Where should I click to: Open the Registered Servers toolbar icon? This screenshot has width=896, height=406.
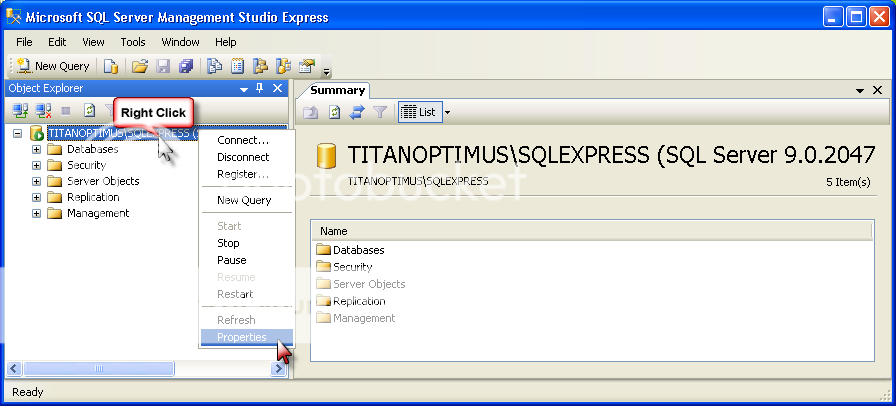(214, 66)
